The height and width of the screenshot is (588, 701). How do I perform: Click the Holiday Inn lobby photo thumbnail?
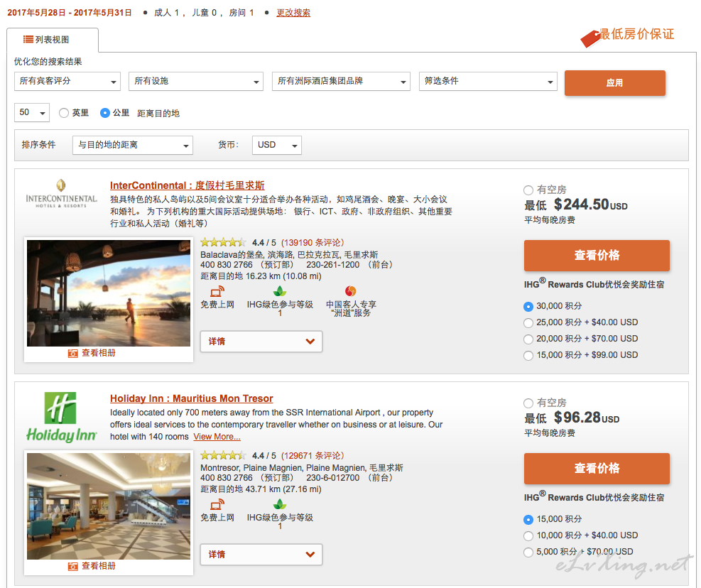coord(109,506)
